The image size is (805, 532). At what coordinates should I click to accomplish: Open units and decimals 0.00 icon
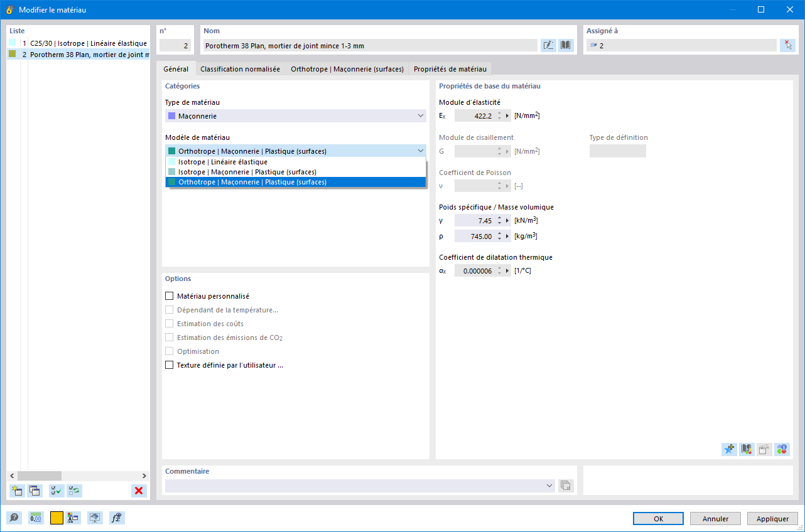pos(36,518)
